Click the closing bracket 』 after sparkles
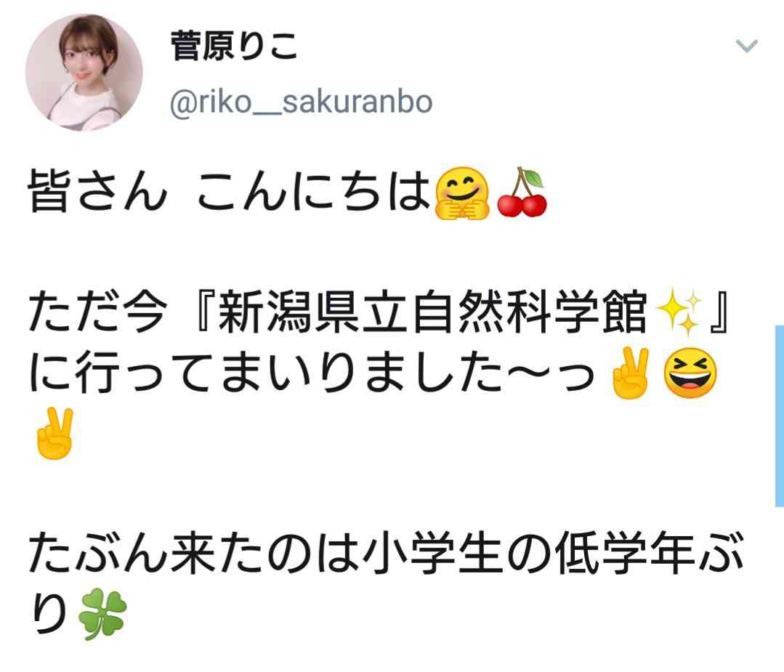 point(719,312)
